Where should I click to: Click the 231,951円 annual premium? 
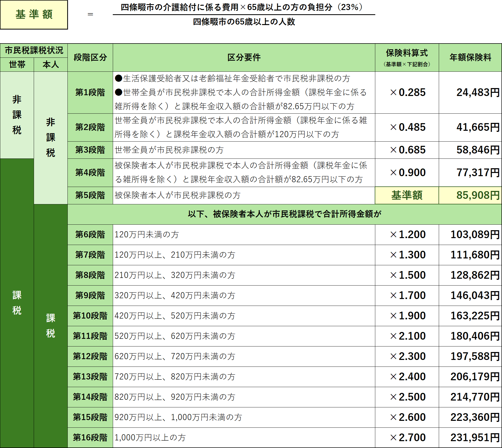tap(470, 438)
